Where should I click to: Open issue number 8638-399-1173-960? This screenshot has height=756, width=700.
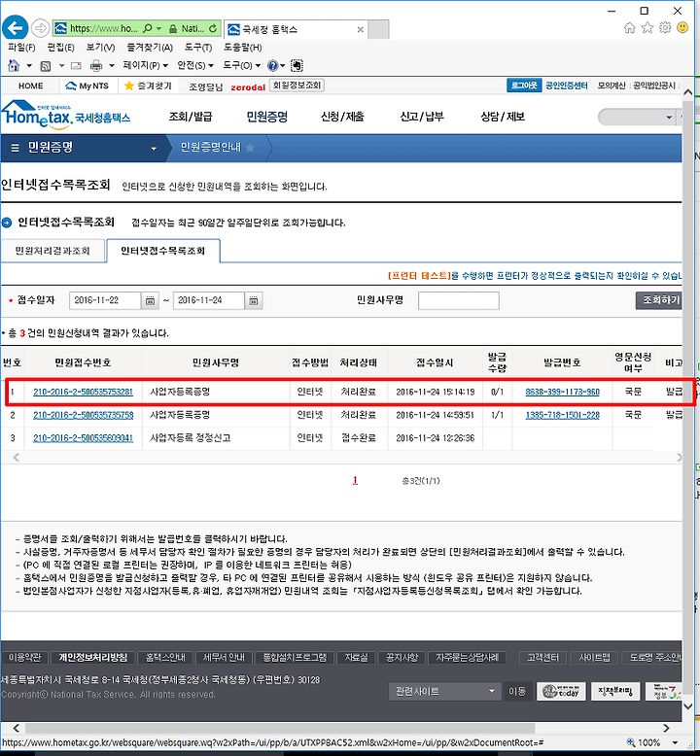(x=563, y=392)
